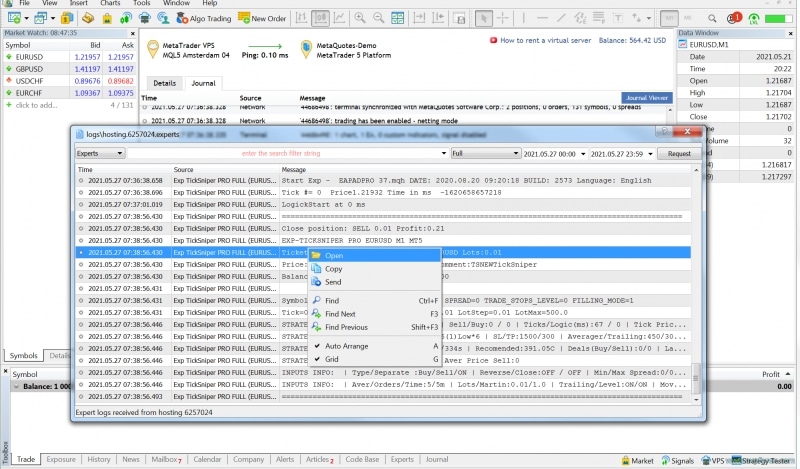Click the zoom out magnifier icon
The height and width of the screenshot is (469, 800).
pyautogui.click(x=379, y=18)
